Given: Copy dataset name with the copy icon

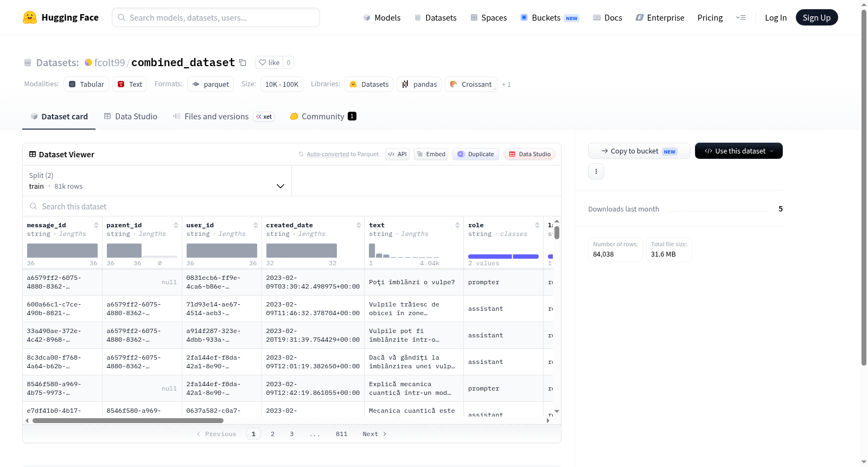Looking at the screenshot, I should [243, 62].
